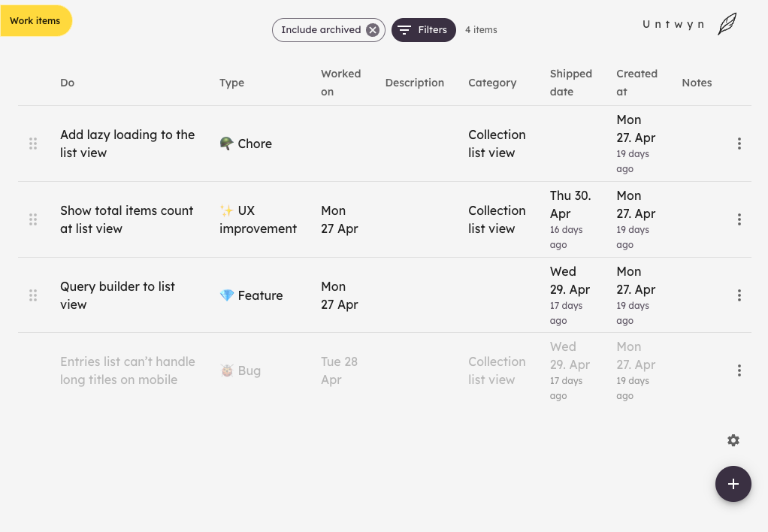Open the settings gear icon
768x532 pixels.
point(733,440)
